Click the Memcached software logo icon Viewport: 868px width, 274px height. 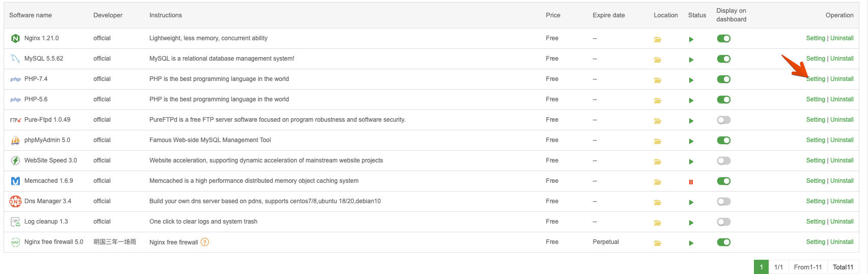15,181
